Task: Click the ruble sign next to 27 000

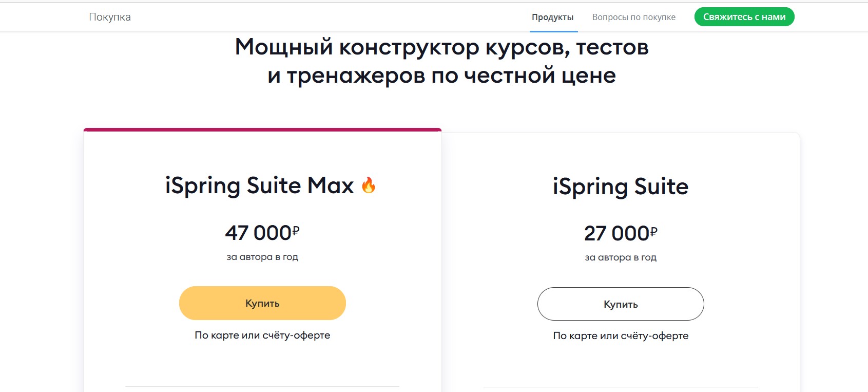Action: click(x=653, y=231)
